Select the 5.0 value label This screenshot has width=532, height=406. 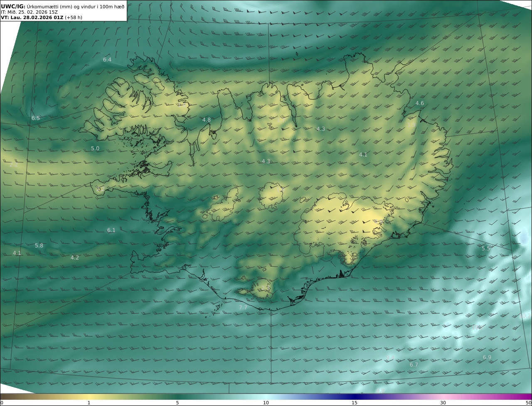tap(95, 149)
